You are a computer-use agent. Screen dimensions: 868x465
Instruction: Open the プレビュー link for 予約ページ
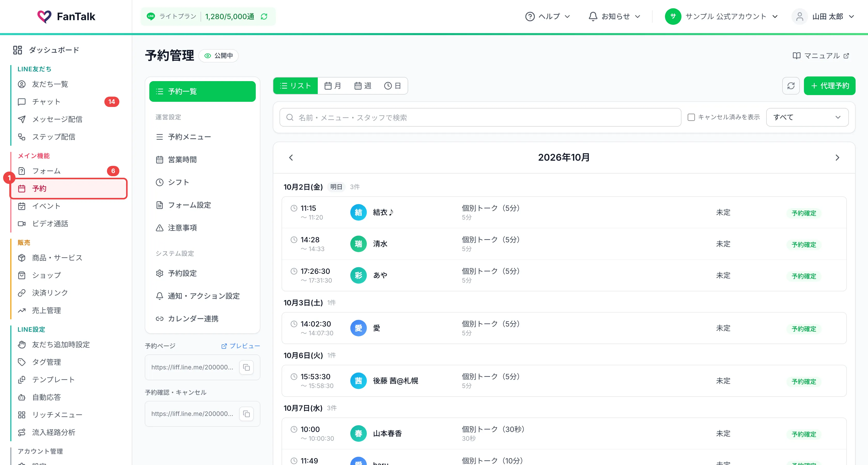pyautogui.click(x=241, y=346)
